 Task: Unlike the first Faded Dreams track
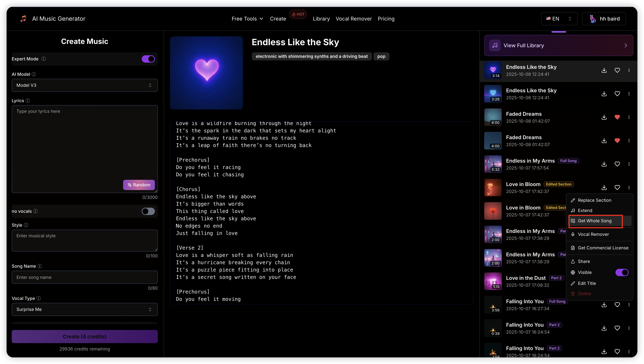pos(617,117)
